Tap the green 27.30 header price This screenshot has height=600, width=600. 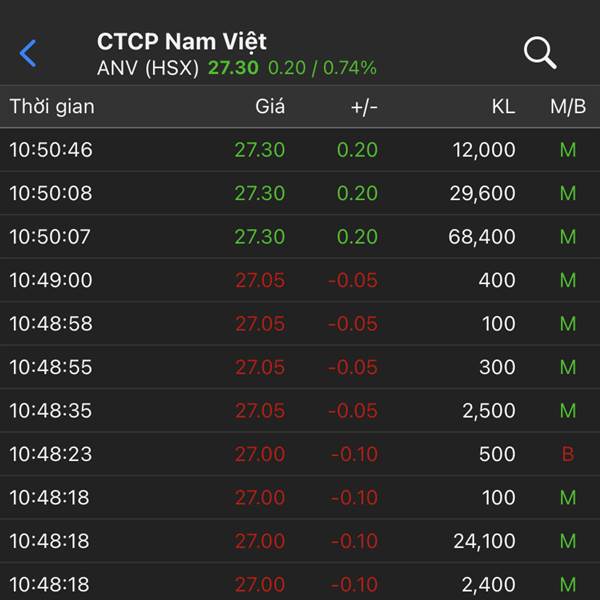(x=233, y=68)
